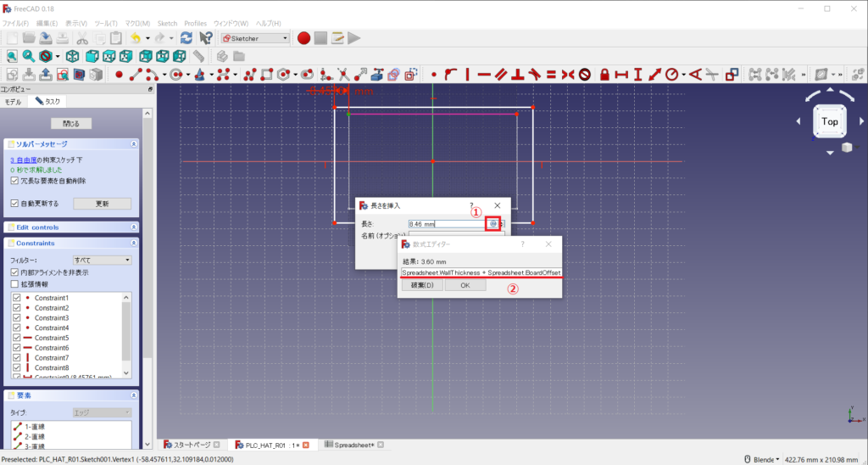Screen dimensions: 868x465
Task: Collapse the Edit controls panel
Action: 134,227
